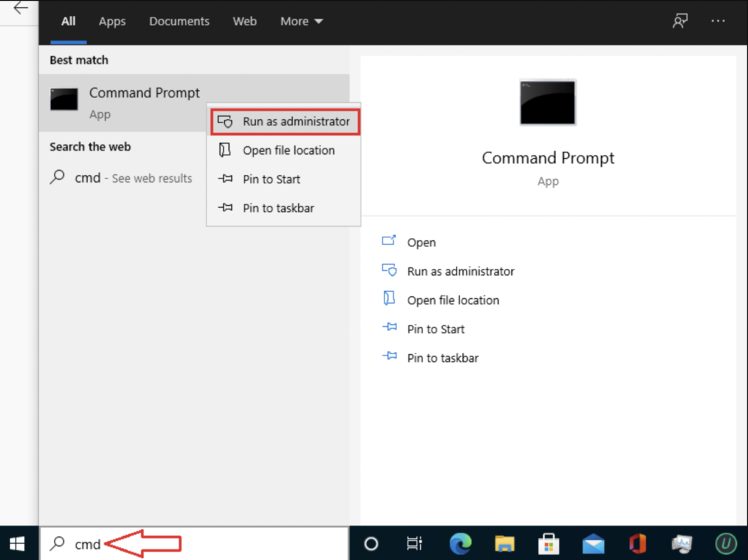Launch Microsoft Edge from the taskbar
Viewport: 748px width, 560px height.
pos(460,543)
